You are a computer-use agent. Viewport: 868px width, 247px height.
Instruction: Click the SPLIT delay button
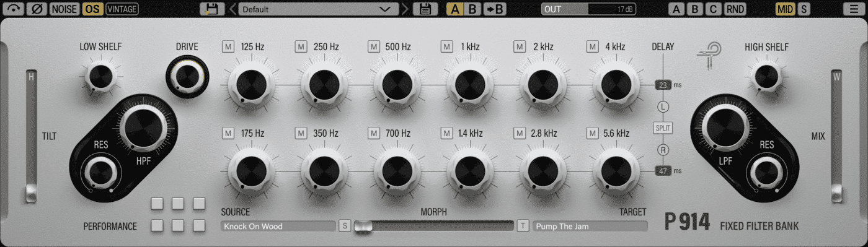tap(662, 128)
